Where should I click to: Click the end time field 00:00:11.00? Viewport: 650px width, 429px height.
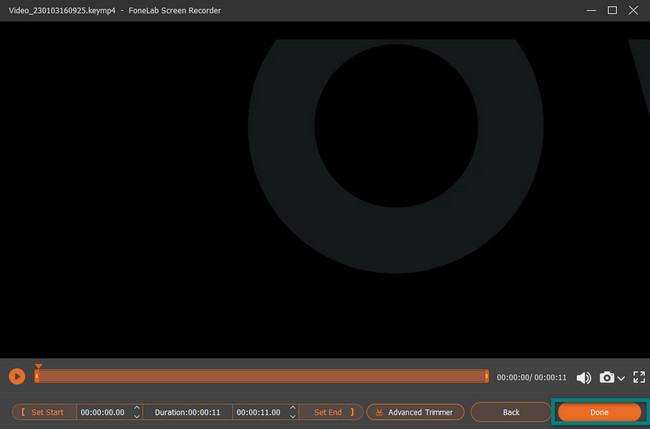tap(258, 412)
